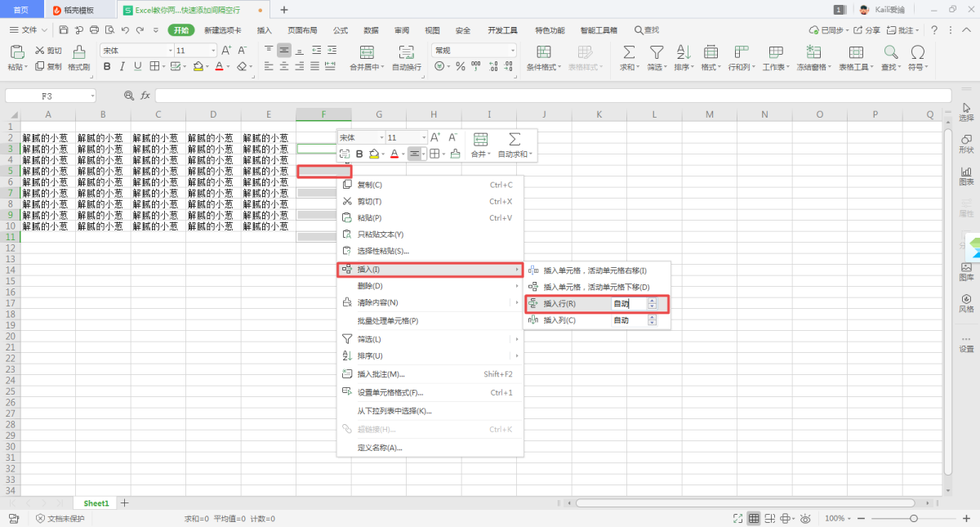Toggle Underline formatting in the ribbon
980x527 pixels.
point(137,66)
